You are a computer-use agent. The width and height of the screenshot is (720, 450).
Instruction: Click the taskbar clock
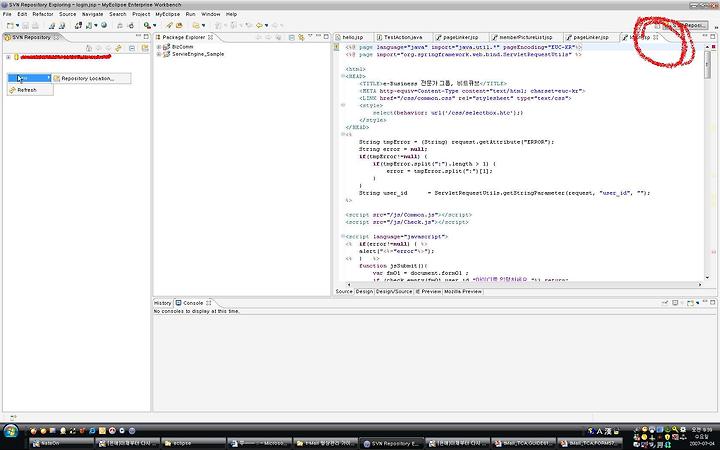click(x=701, y=437)
